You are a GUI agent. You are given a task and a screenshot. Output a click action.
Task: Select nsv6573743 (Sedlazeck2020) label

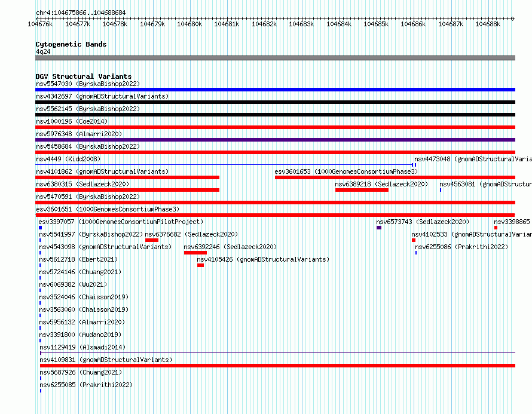click(x=423, y=222)
